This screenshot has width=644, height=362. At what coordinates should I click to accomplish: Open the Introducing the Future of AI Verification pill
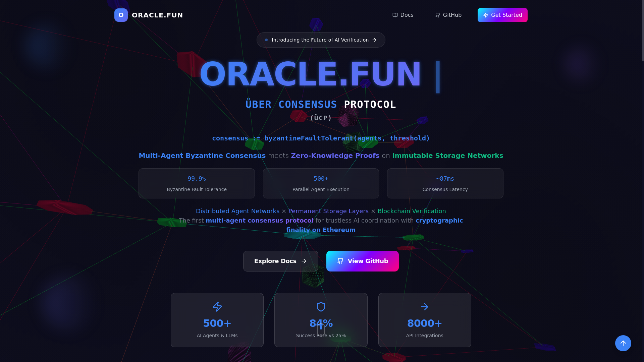[x=321, y=40]
